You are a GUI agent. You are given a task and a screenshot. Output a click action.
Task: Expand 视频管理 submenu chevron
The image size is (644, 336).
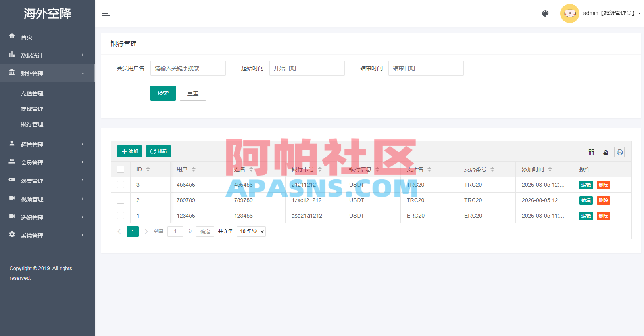point(83,199)
